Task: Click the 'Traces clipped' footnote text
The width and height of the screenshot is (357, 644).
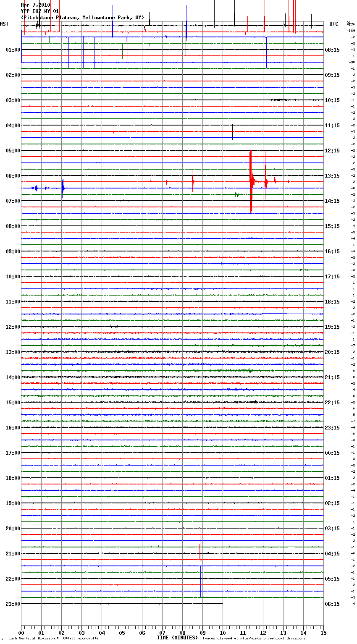Action: click(254, 639)
